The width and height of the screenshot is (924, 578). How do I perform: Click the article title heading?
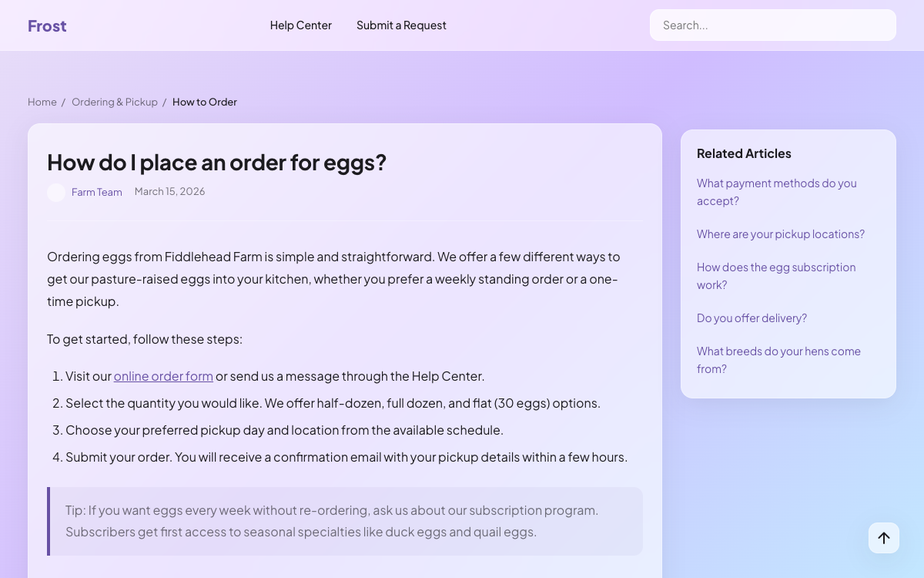pyautogui.click(x=216, y=162)
